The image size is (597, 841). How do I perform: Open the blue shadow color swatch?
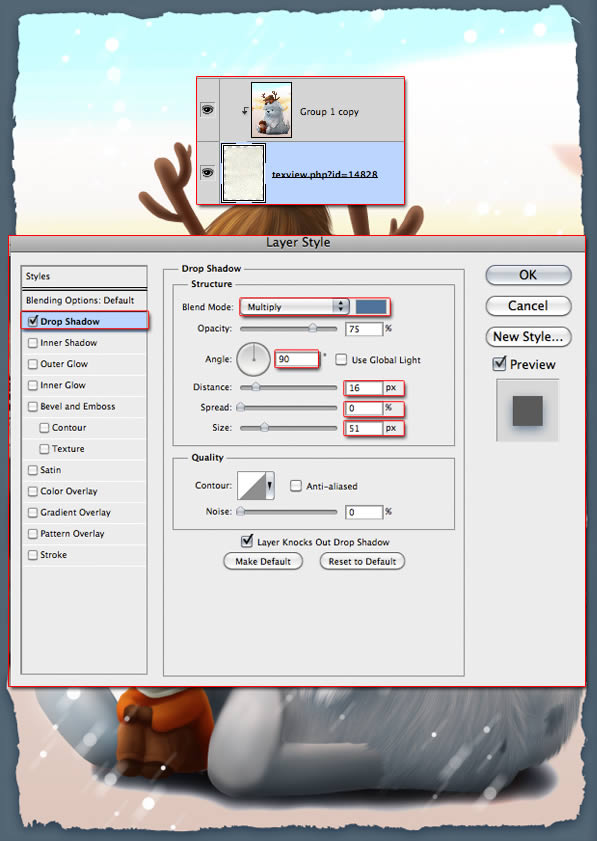pyautogui.click(x=371, y=307)
